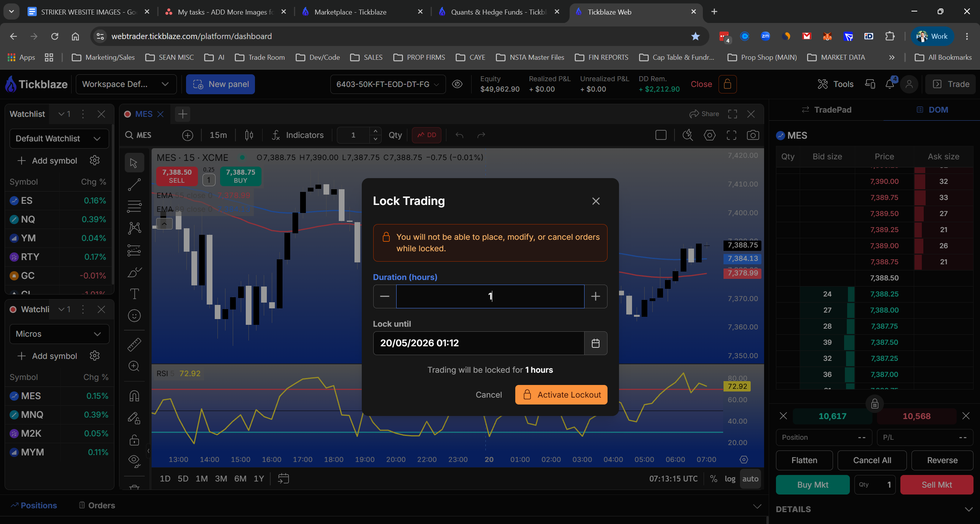Open calendar picker in Lock until field
Viewport: 980px width, 524px height.
595,343
